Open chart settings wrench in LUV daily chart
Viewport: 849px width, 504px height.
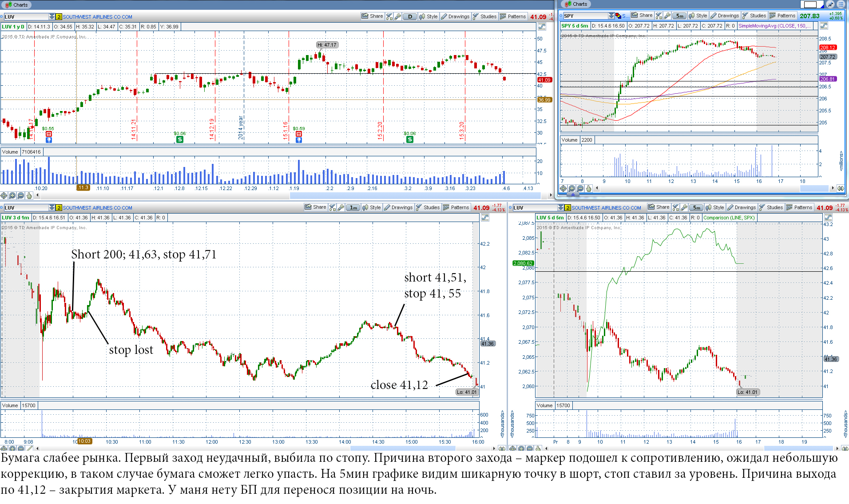(x=398, y=16)
